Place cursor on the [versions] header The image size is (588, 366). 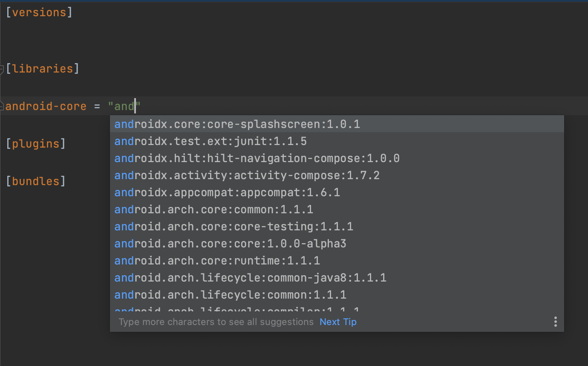[x=39, y=12]
